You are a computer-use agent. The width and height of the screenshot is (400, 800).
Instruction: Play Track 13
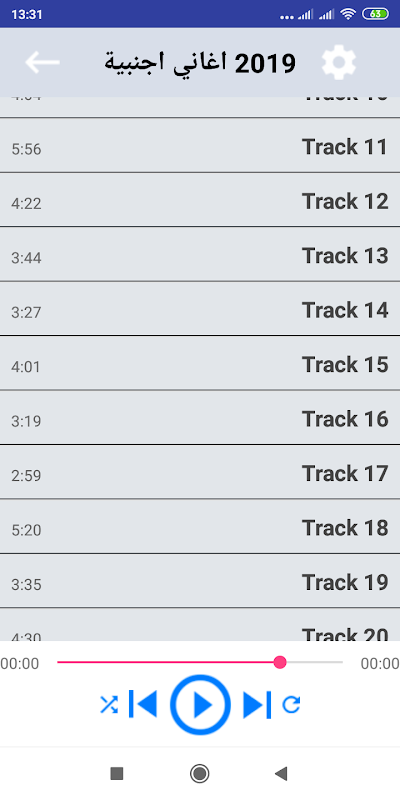pyautogui.click(x=200, y=255)
